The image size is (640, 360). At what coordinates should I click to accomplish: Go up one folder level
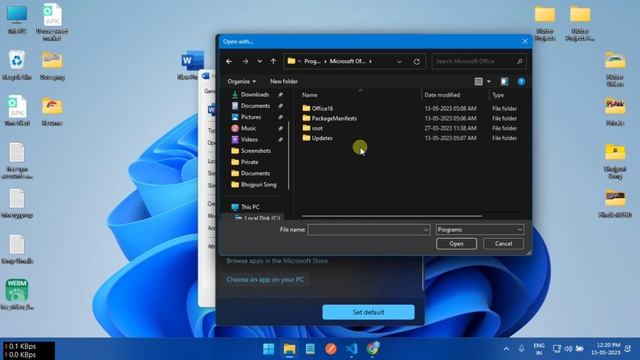273,61
